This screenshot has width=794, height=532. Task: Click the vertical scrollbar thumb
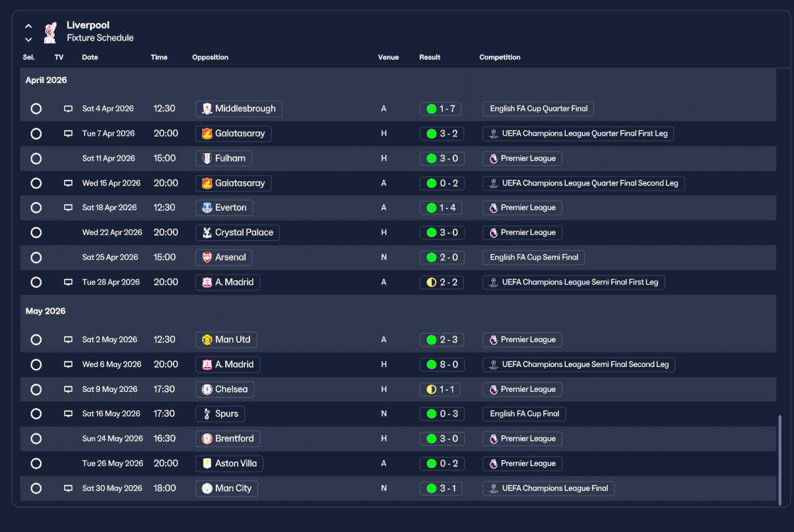[x=780, y=459]
